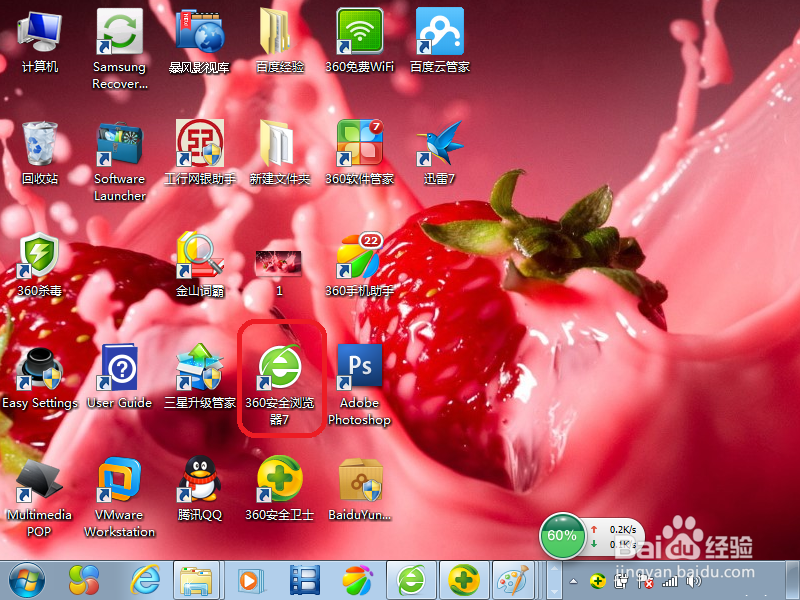Open Action Center flag tray icon
The width and height of the screenshot is (800, 600).
(645, 581)
